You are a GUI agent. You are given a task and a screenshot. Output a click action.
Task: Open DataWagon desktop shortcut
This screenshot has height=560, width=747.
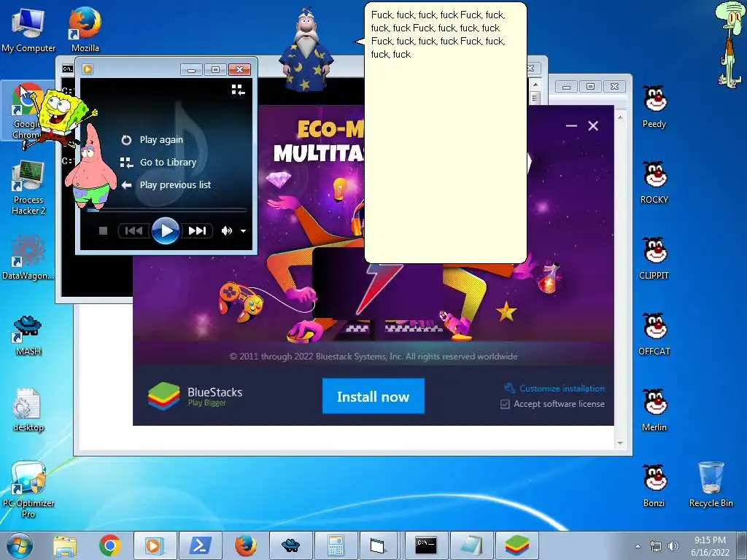point(28,257)
